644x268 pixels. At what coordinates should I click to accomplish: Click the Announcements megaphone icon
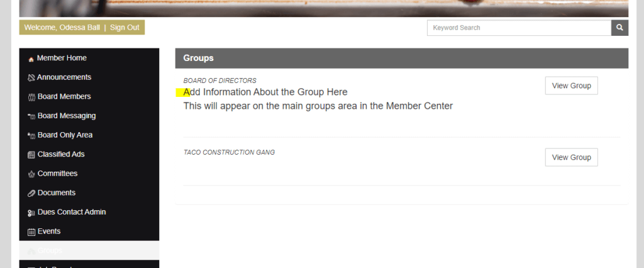(x=31, y=78)
